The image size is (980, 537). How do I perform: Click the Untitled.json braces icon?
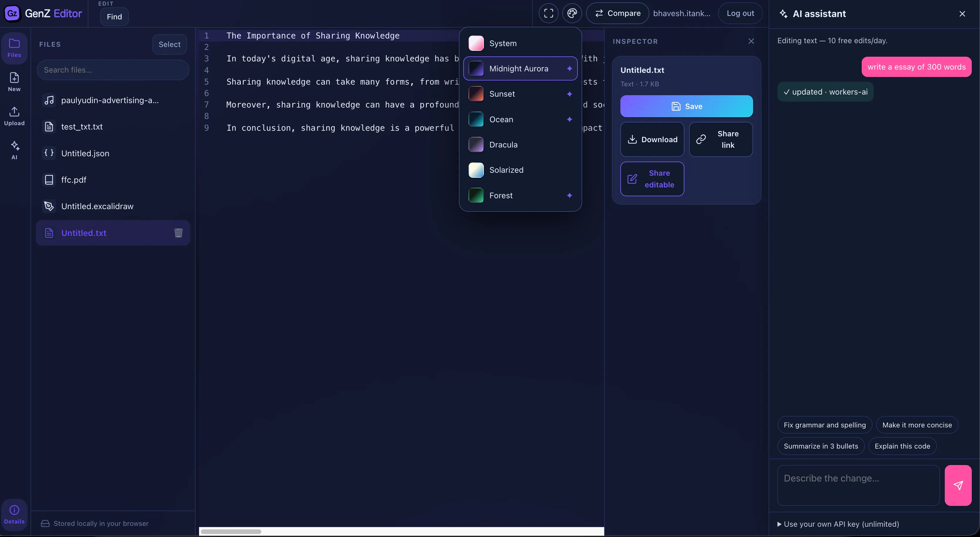49,153
